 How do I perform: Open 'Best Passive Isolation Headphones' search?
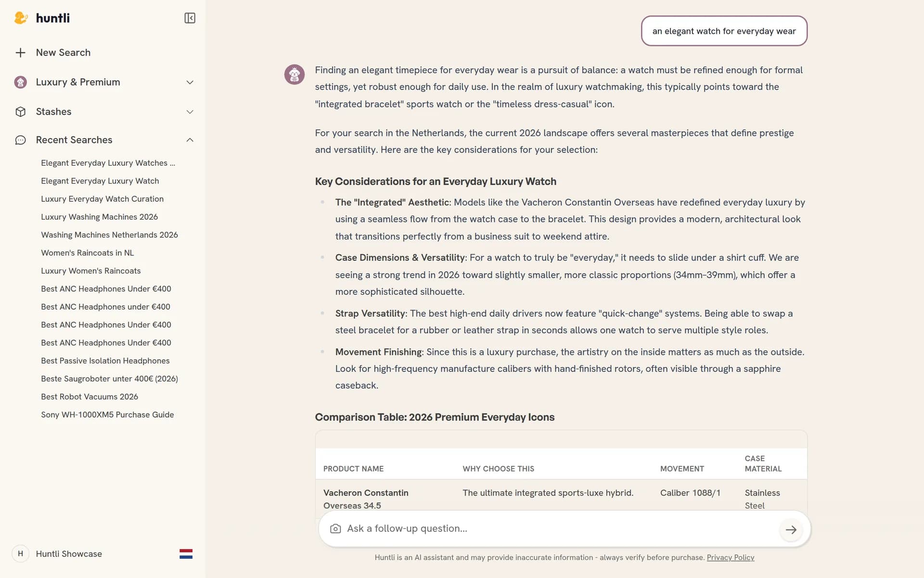click(x=105, y=361)
